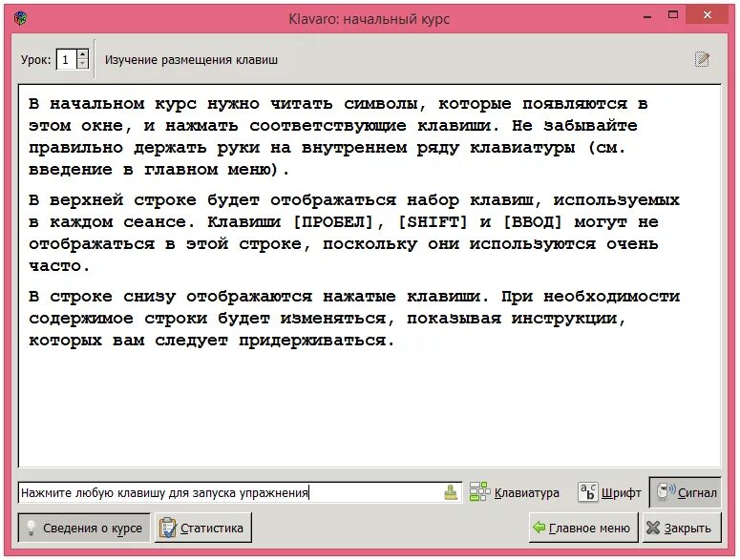Toggle Сведения о курсе info button
740x560 pixels.
(x=84, y=528)
